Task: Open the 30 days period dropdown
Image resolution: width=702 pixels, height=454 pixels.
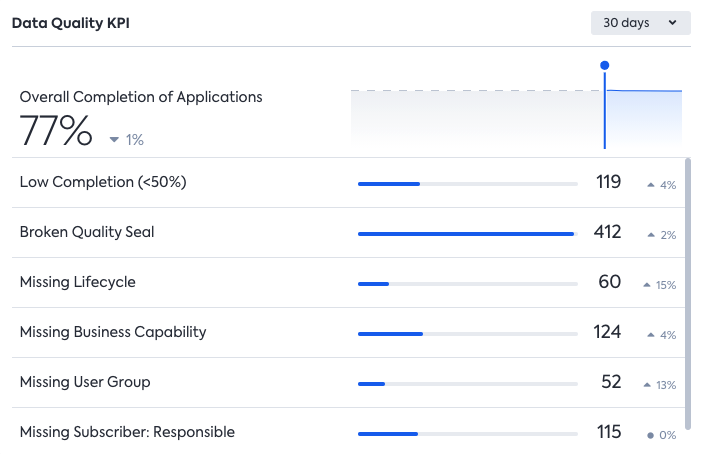Action: (x=640, y=22)
